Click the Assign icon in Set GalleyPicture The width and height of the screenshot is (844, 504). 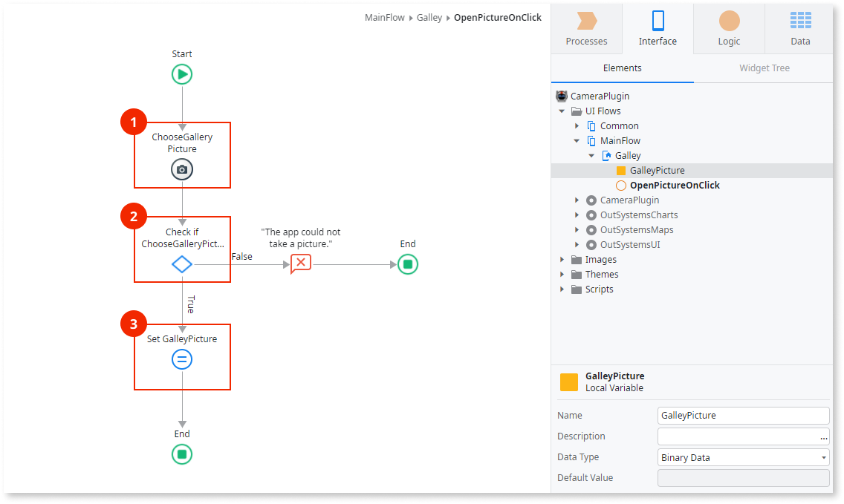182,359
